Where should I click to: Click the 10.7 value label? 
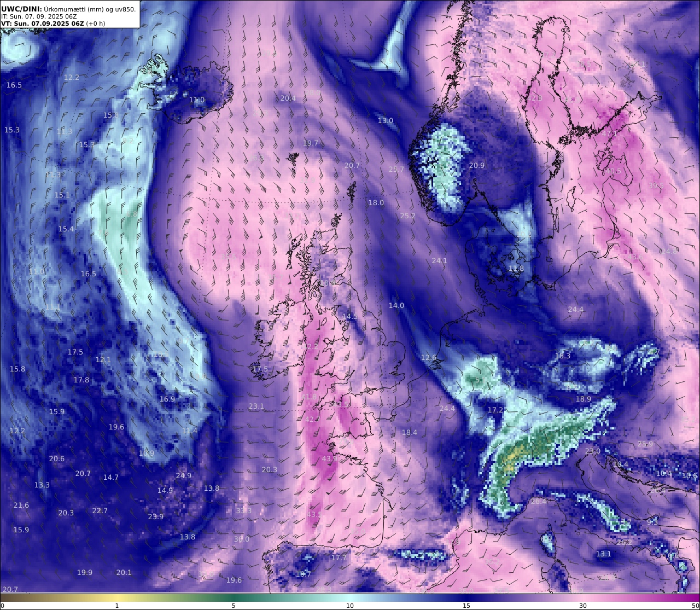pyautogui.click(x=303, y=574)
